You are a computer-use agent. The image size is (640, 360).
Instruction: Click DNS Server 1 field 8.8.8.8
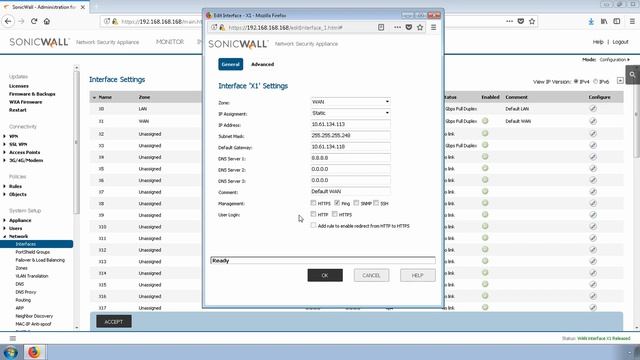(351, 158)
